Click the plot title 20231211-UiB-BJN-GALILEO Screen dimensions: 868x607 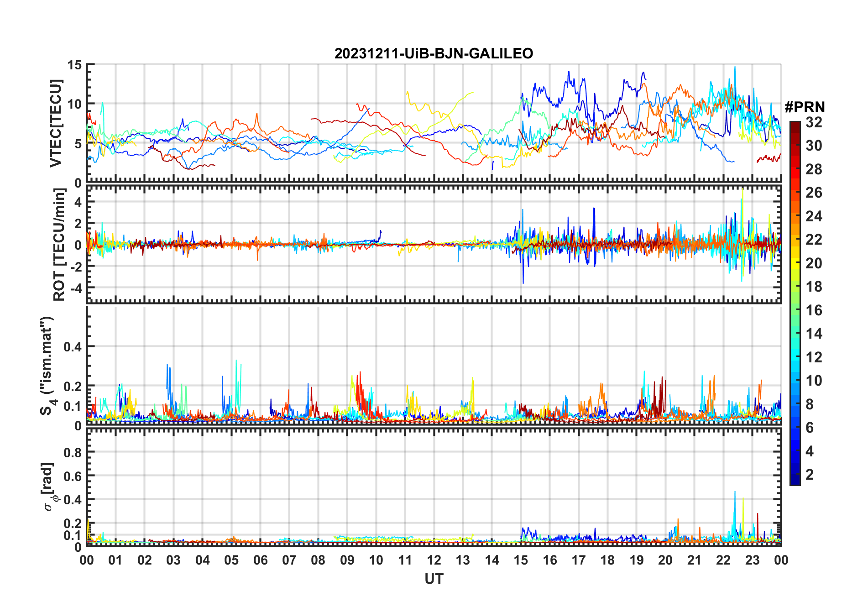(x=434, y=53)
